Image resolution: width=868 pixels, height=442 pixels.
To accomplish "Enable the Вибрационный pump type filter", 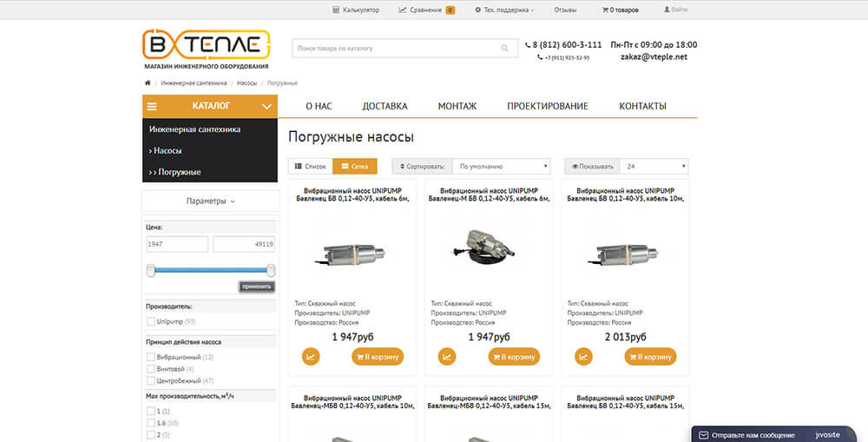I will pos(151,357).
